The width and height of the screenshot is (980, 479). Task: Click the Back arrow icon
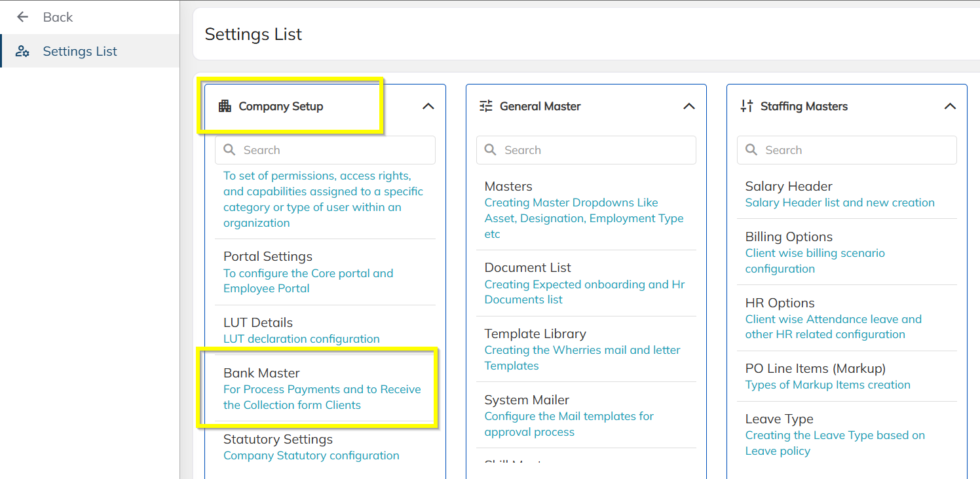coord(23,17)
